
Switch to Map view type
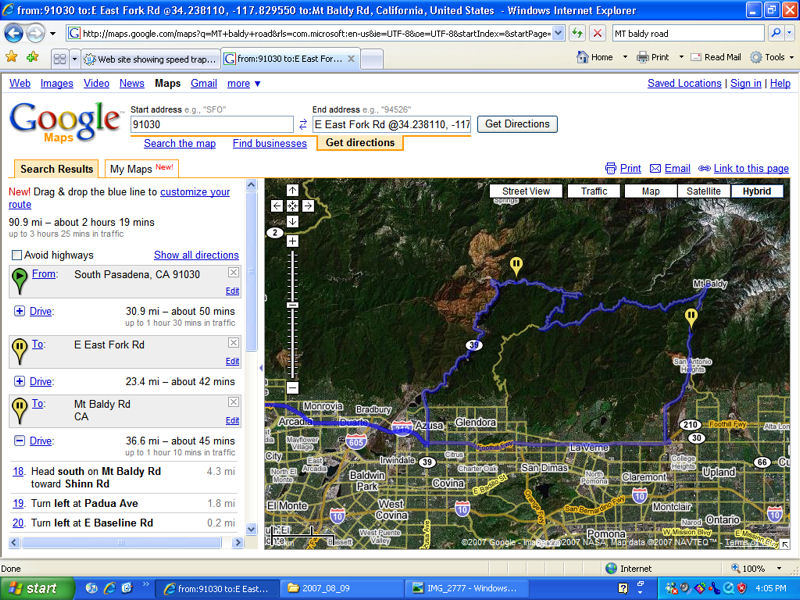coord(651,191)
